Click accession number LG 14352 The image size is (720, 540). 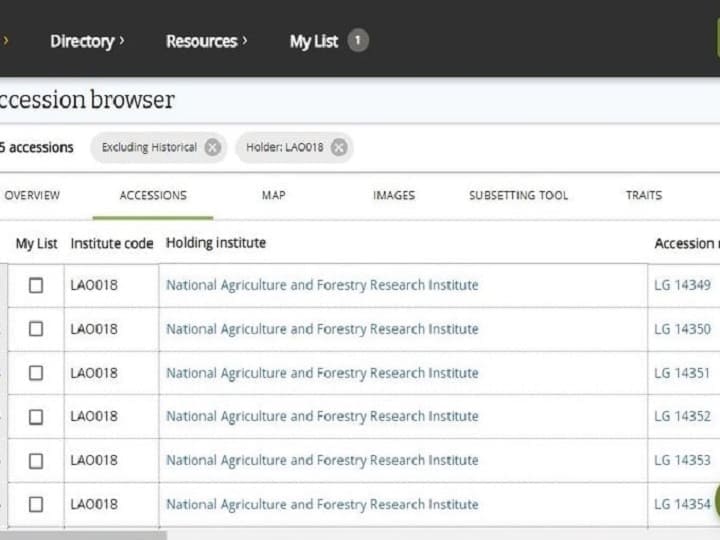682,417
